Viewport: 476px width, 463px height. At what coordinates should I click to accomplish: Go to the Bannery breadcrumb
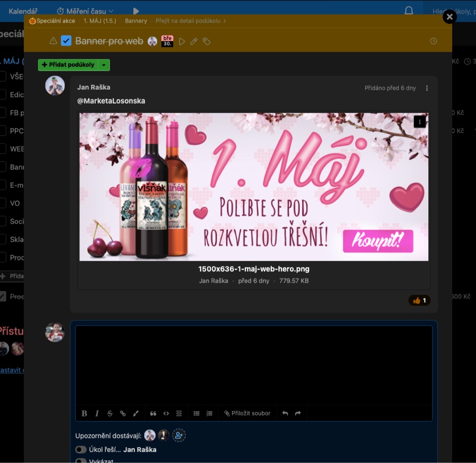[x=136, y=21]
